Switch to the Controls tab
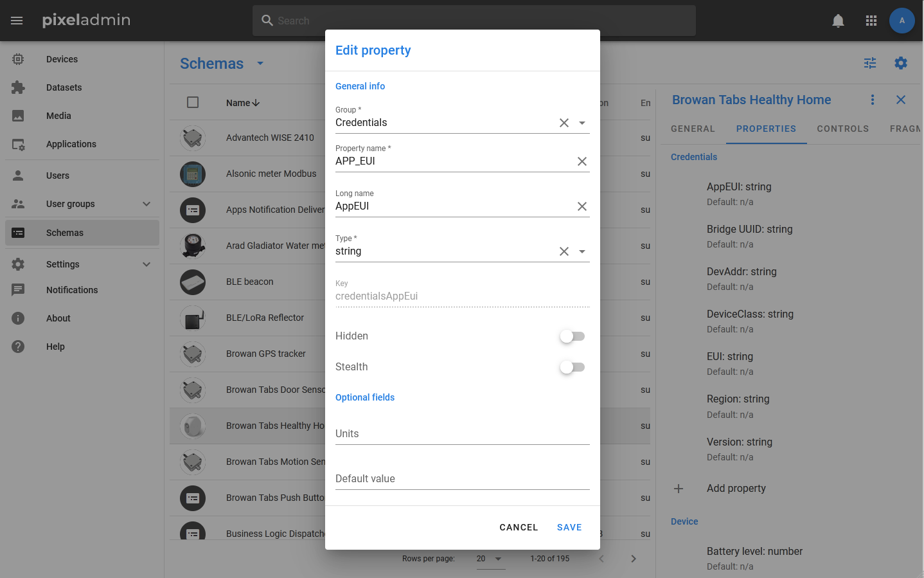This screenshot has width=924, height=578. click(x=842, y=129)
